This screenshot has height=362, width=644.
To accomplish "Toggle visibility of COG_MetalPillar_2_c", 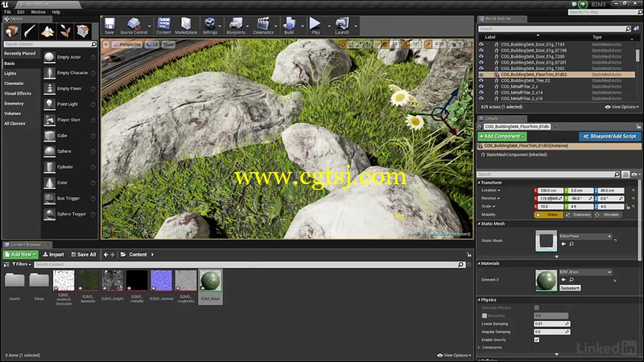I will [x=481, y=87].
